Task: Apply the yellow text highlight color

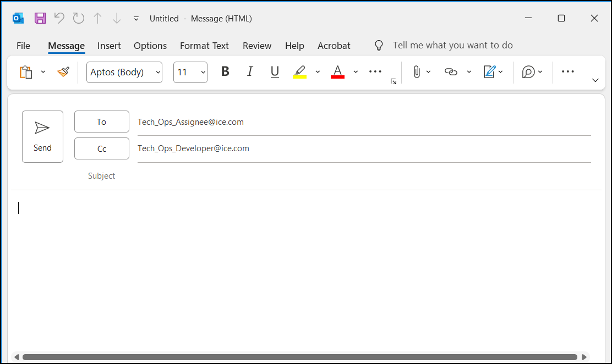Action: click(x=299, y=72)
